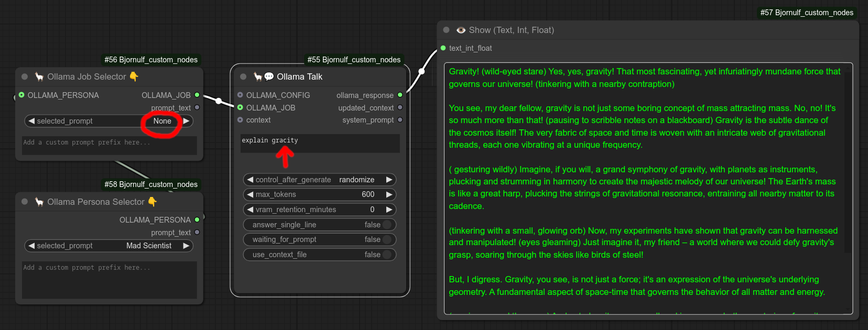
Task: Turn on the use_context_file toggle
Action: (387, 255)
